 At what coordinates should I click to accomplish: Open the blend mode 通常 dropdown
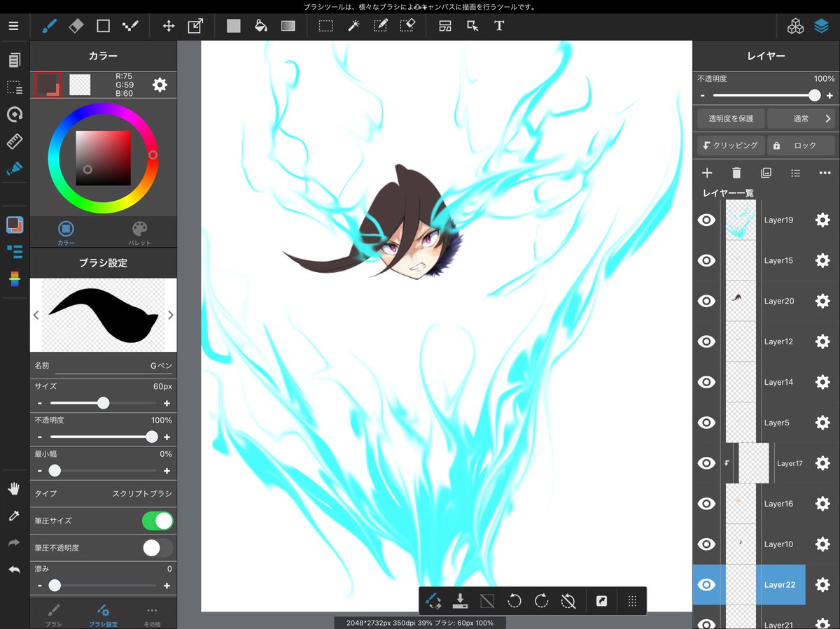point(802,119)
